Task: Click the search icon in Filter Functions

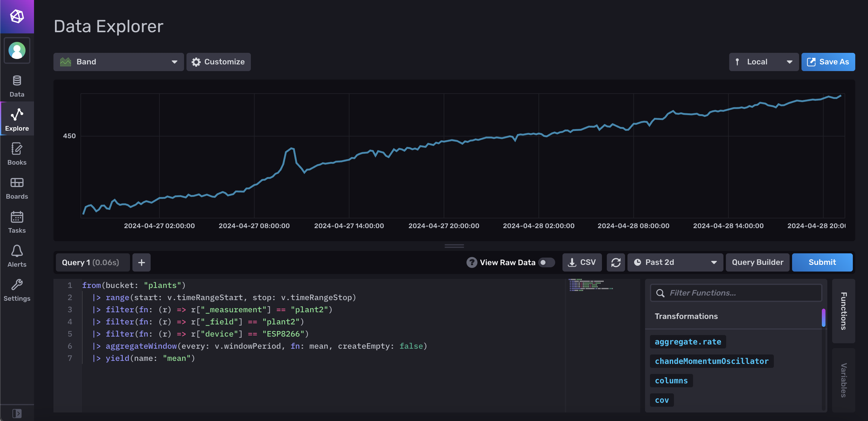Action: 660,293
